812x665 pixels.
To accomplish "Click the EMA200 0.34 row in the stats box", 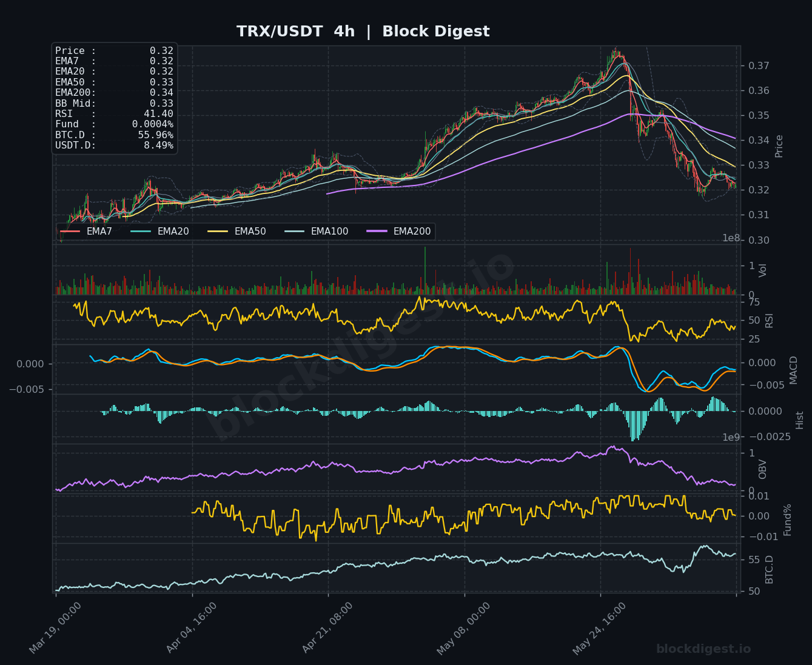I will tap(114, 93).
